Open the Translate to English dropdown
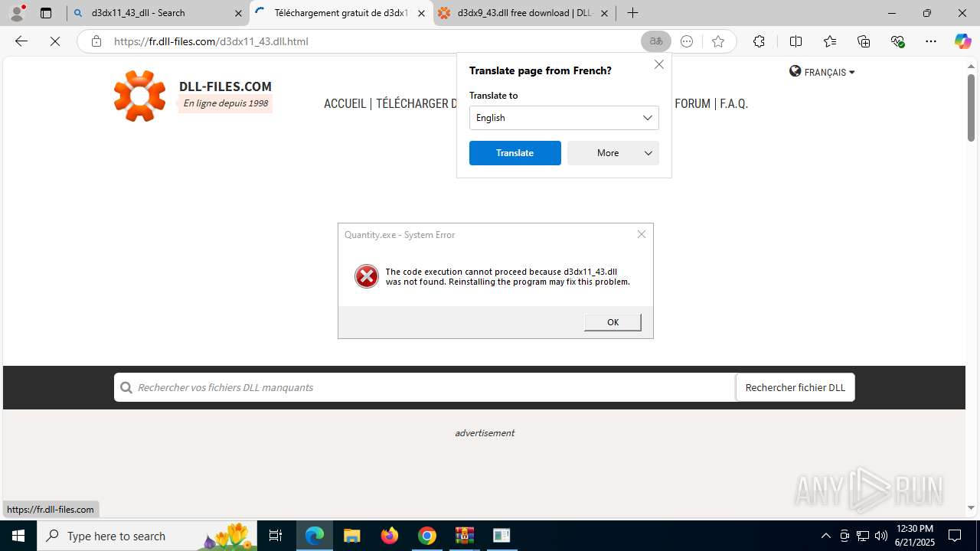The width and height of the screenshot is (980, 551). [563, 118]
